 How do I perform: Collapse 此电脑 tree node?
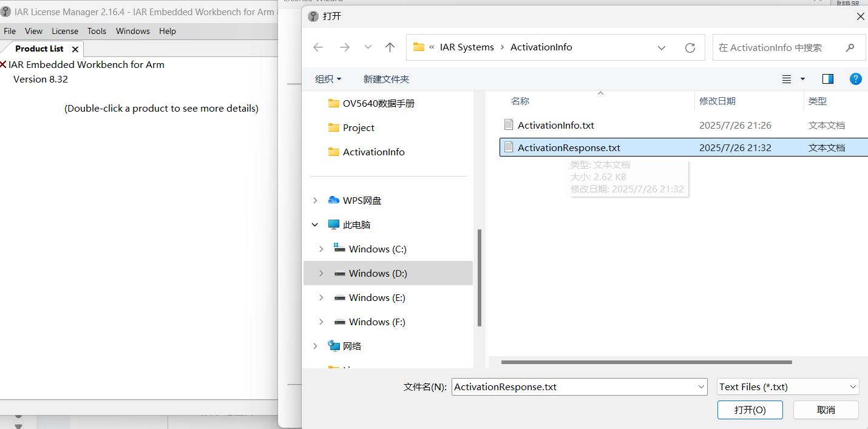coord(314,225)
